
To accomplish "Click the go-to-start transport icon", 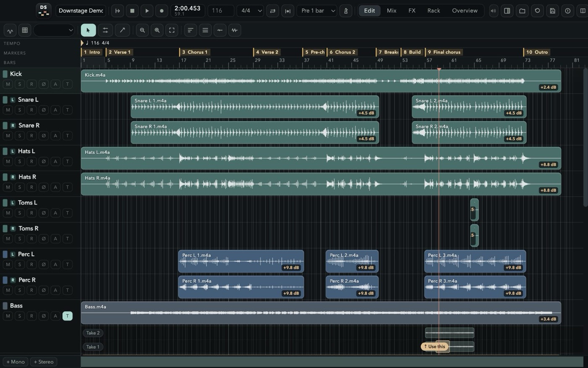I will coord(118,11).
